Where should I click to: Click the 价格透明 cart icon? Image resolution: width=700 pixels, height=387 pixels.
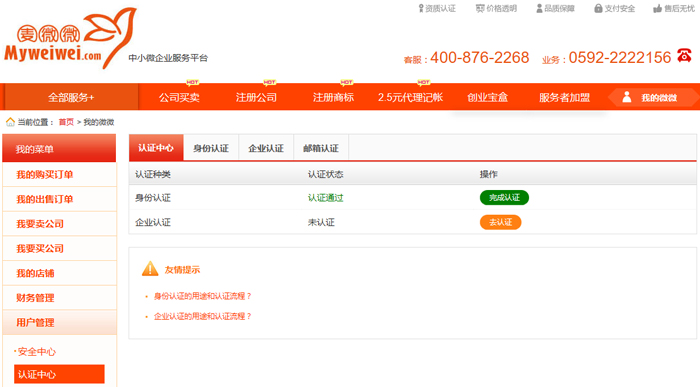(x=480, y=8)
